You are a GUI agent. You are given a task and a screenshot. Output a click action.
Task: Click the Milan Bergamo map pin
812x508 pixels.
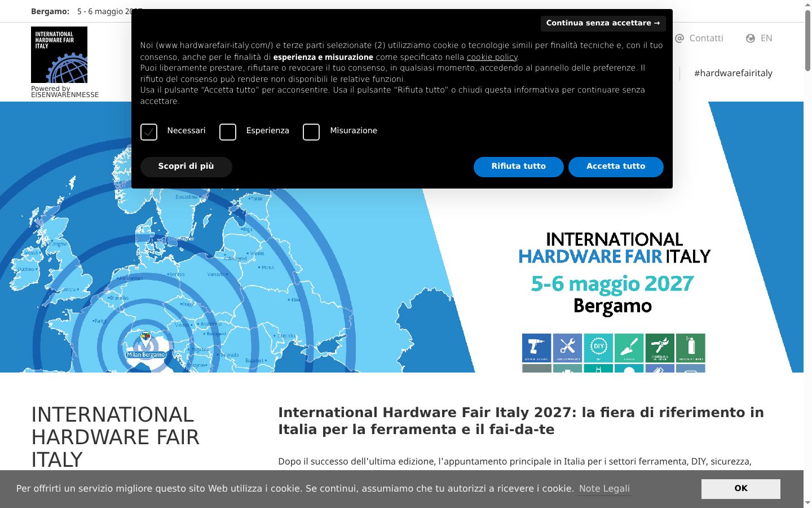tap(145, 340)
